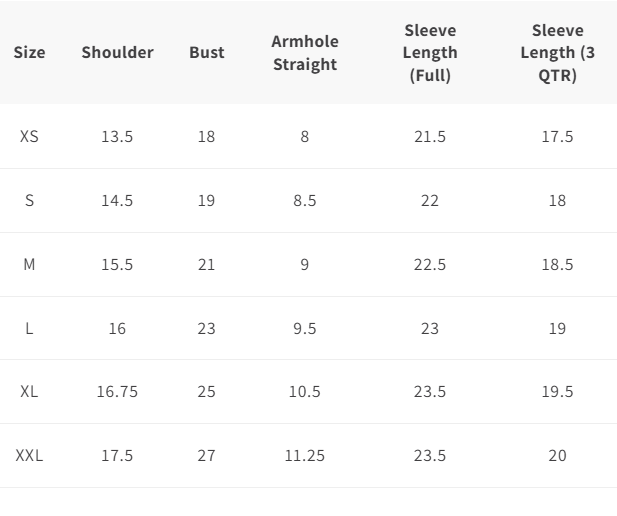Image resolution: width=617 pixels, height=516 pixels.
Task: Select the XL size row label
Action: pyautogui.click(x=29, y=392)
